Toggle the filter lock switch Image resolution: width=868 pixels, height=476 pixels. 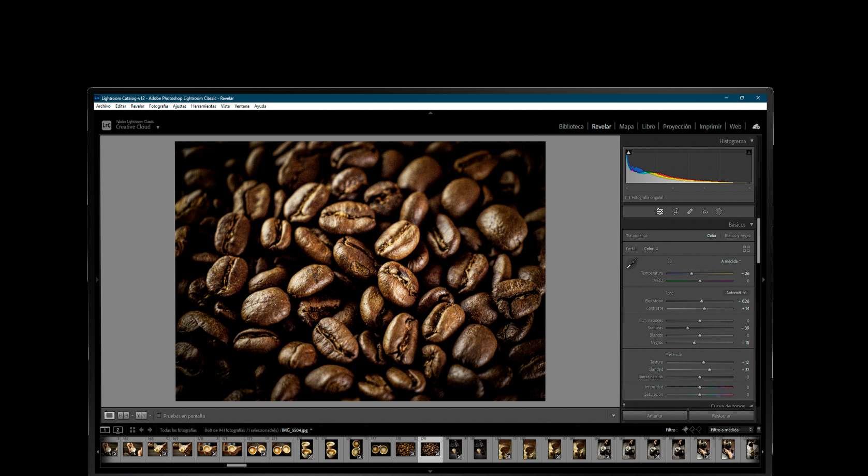pyautogui.click(x=759, y=430)
